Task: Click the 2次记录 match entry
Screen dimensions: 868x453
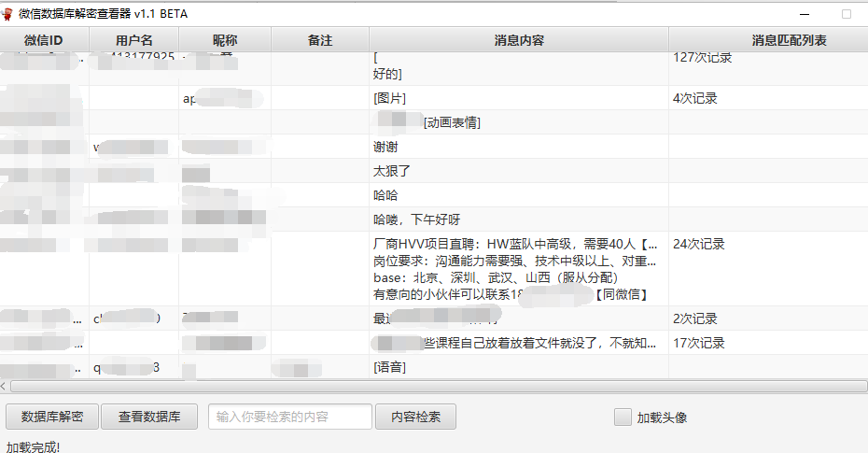Action: point(695,319)
